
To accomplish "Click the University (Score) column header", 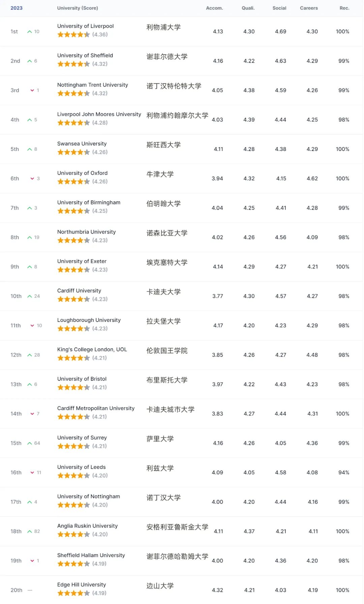I will click(x=78, y=8).
